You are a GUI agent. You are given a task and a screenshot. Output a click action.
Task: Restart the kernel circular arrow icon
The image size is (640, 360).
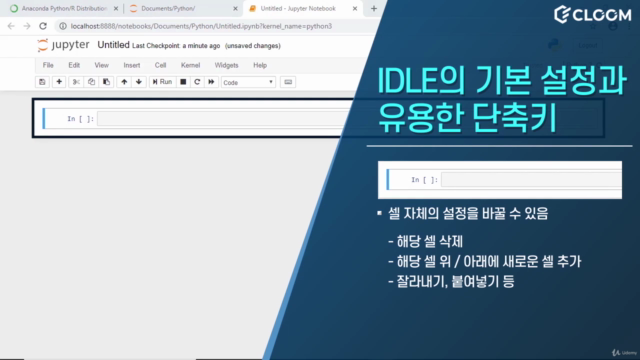(x=197, y=82)
